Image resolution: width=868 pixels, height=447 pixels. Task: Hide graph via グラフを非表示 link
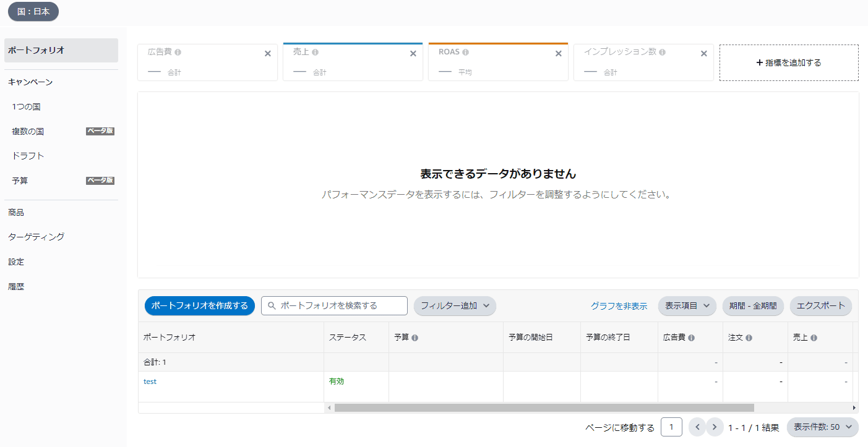[619, 306]
